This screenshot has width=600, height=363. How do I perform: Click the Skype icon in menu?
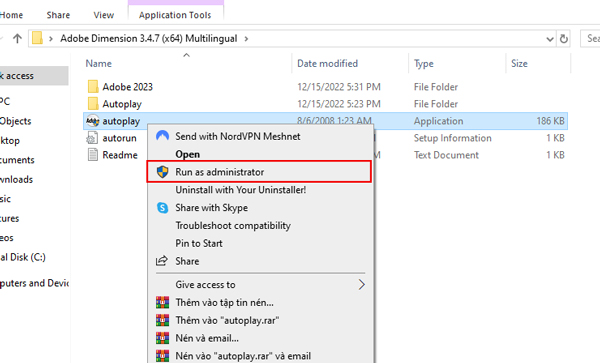(x=163, y=208)
